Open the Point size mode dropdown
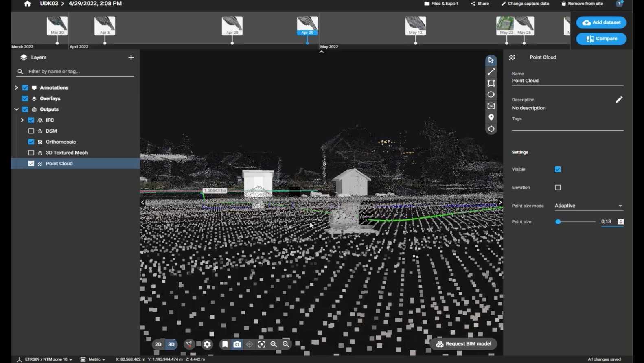Viewport: 644px width, 363px height. tap(588, 206)
